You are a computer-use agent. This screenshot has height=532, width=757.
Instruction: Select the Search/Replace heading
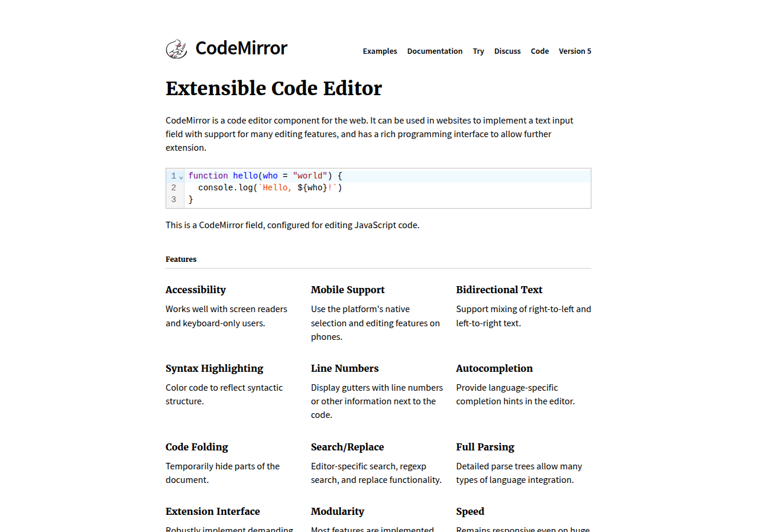click(347, 447)
